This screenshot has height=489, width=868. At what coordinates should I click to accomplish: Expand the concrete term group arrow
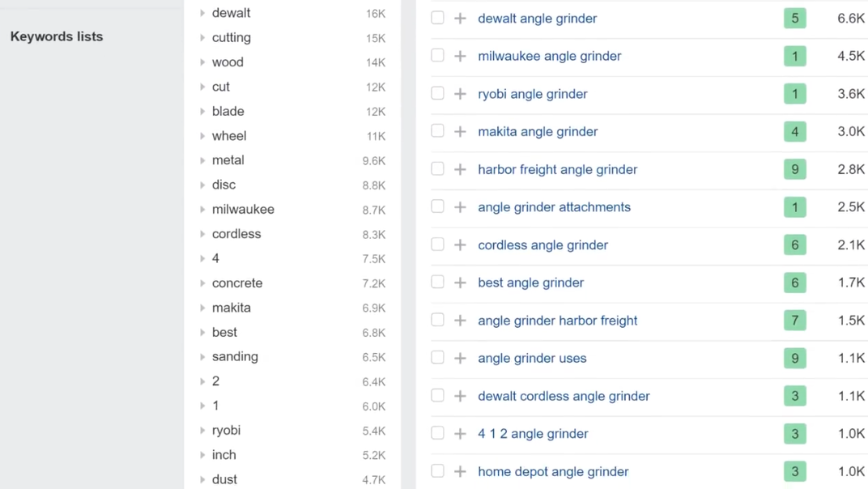(202, 283)
